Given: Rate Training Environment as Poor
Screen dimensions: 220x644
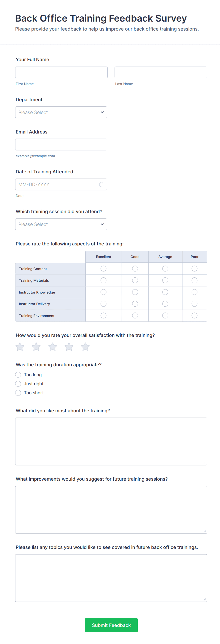Looking at the screenshot, I should coord(194,316).
